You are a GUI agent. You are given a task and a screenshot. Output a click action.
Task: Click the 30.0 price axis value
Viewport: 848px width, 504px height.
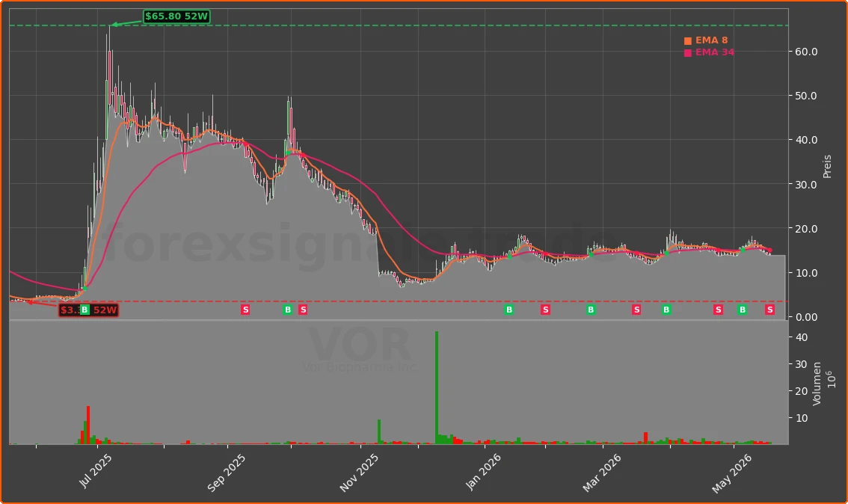pyautogui.click(x=806, y=185)
